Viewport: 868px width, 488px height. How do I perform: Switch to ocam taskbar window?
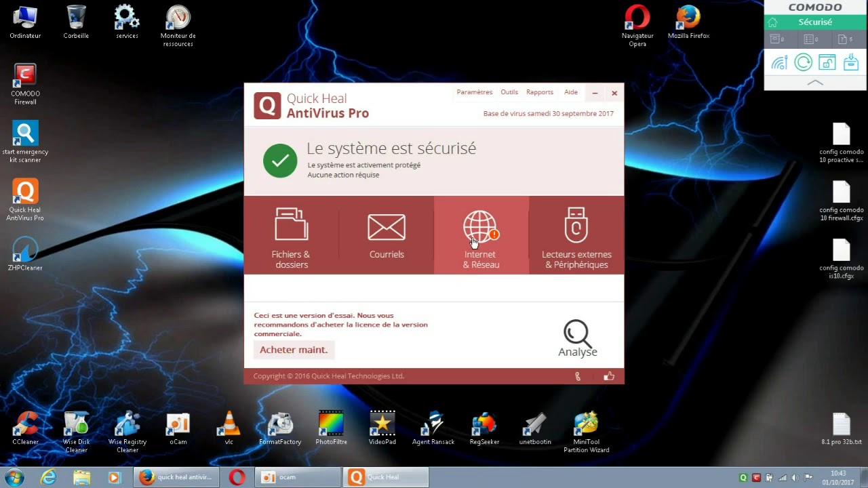[298, 477]
